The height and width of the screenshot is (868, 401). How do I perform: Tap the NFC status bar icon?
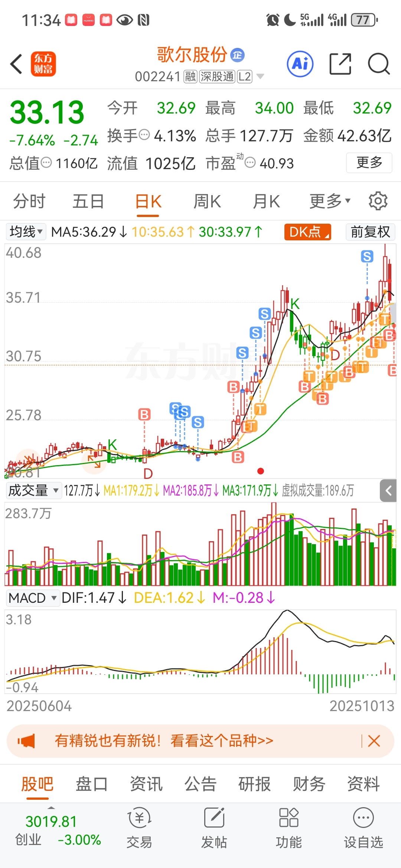point(143,20)
